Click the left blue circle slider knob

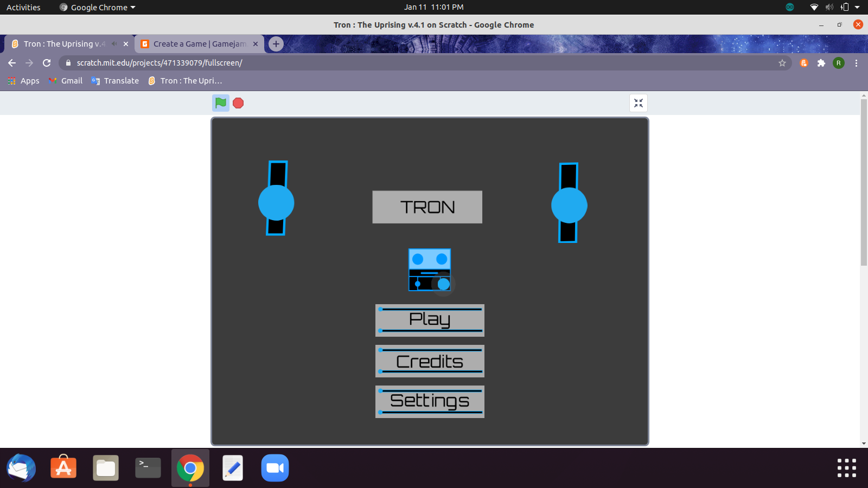point(276,203)
